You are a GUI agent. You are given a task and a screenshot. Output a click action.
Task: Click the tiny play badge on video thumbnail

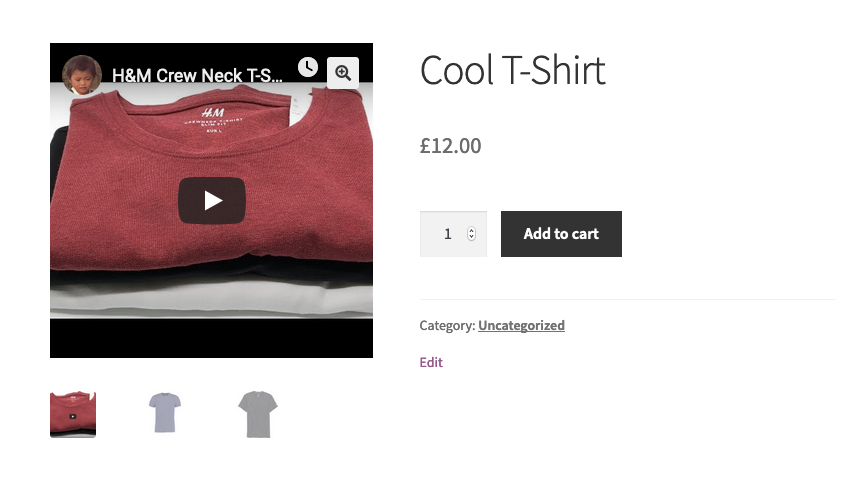[73, 416]
